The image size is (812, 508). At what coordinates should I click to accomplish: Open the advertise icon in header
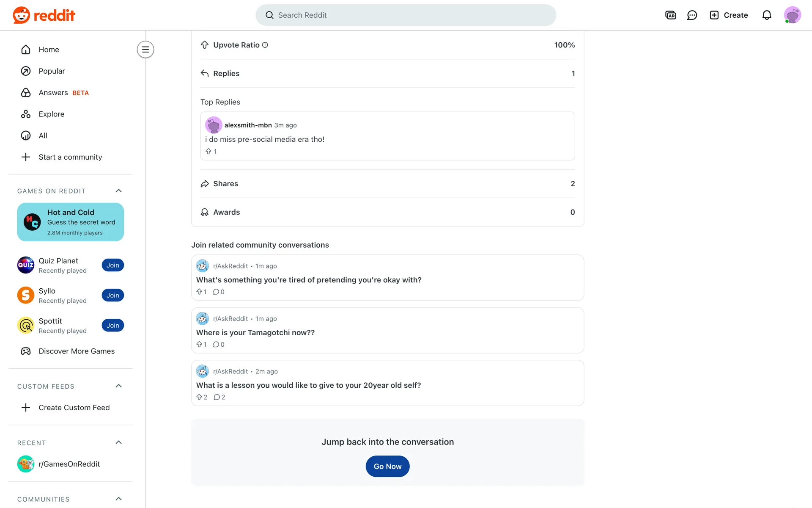(670, 15)
